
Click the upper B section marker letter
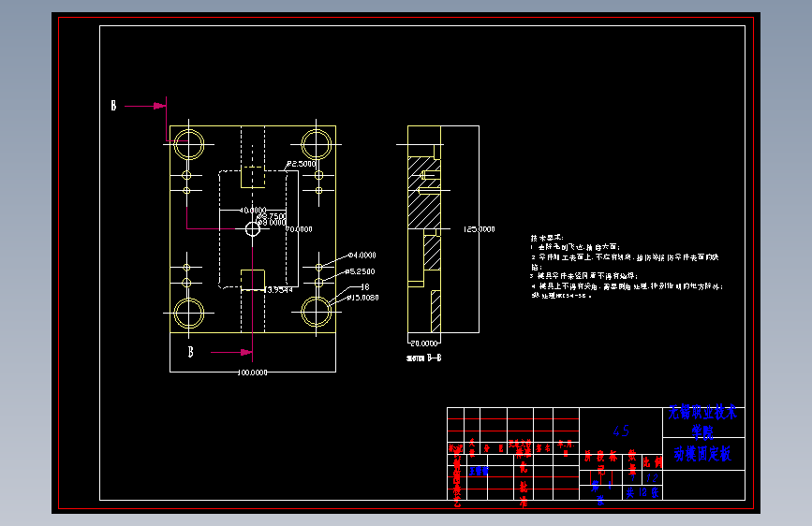(x=114, y=106)
